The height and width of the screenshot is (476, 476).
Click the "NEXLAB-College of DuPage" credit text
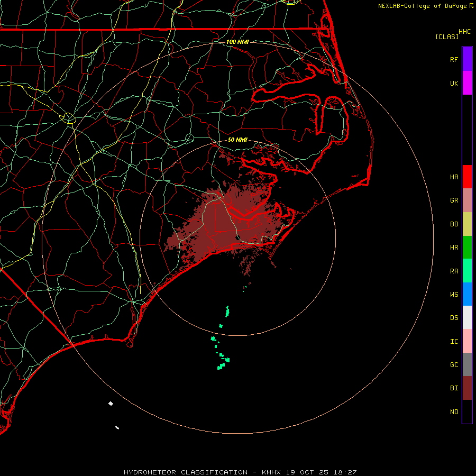pos(422,6)
